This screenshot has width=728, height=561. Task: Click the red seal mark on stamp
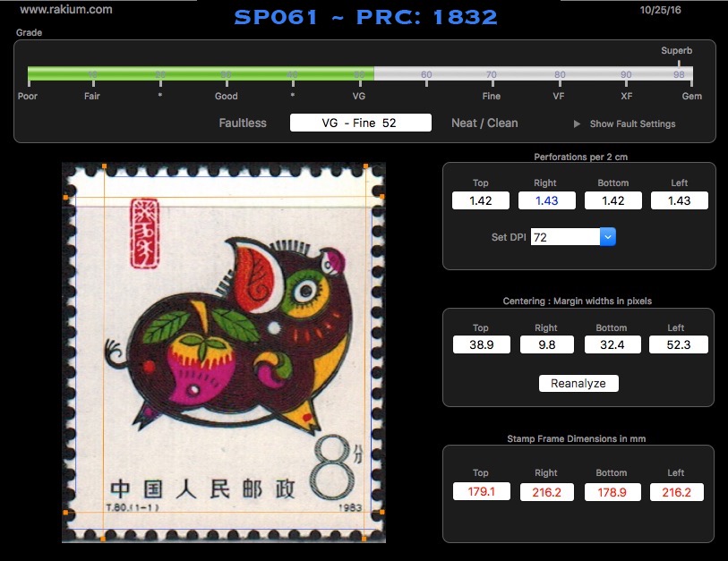145,234
